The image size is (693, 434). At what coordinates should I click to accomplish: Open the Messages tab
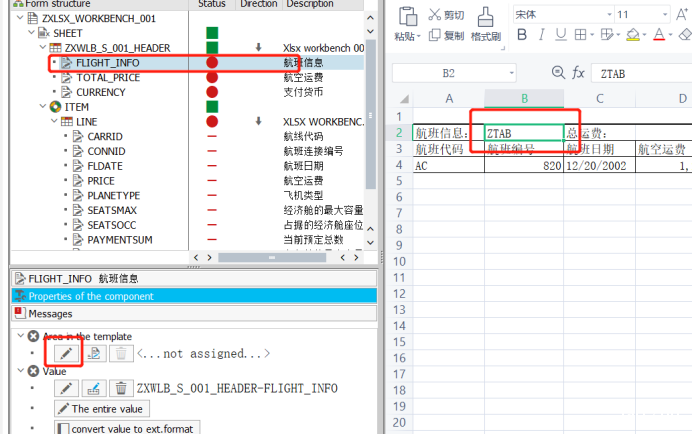coord(194,313)
